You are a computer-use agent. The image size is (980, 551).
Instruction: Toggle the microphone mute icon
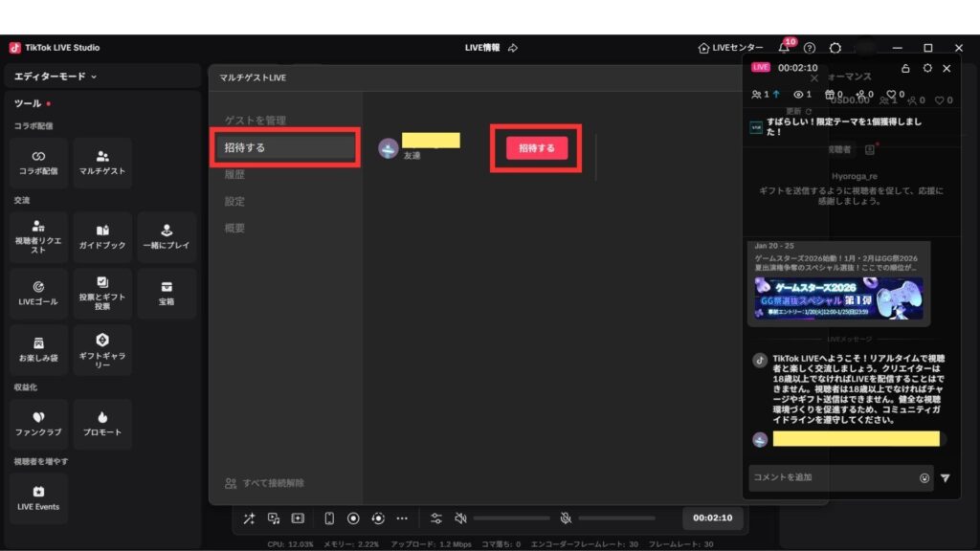566,518
